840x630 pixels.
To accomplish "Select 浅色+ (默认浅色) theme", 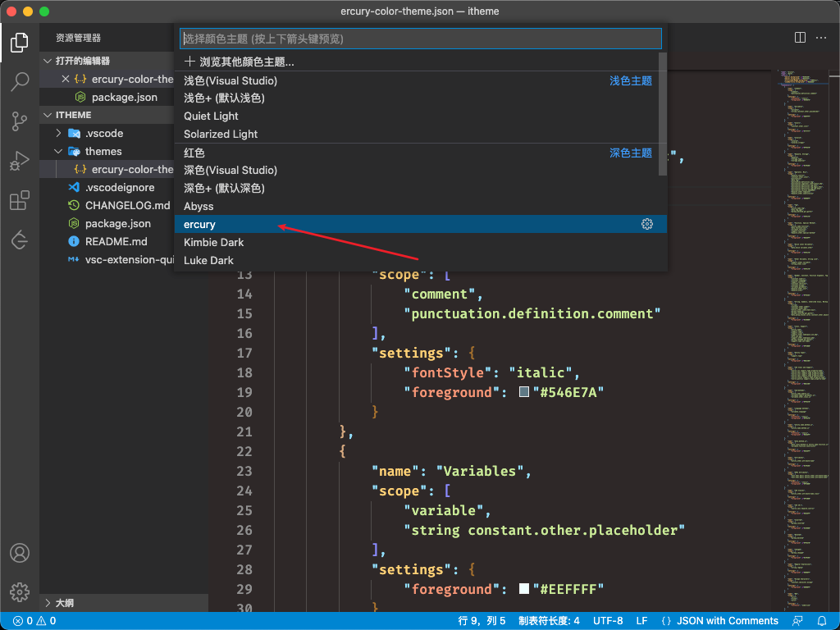I will pos(421,98).
